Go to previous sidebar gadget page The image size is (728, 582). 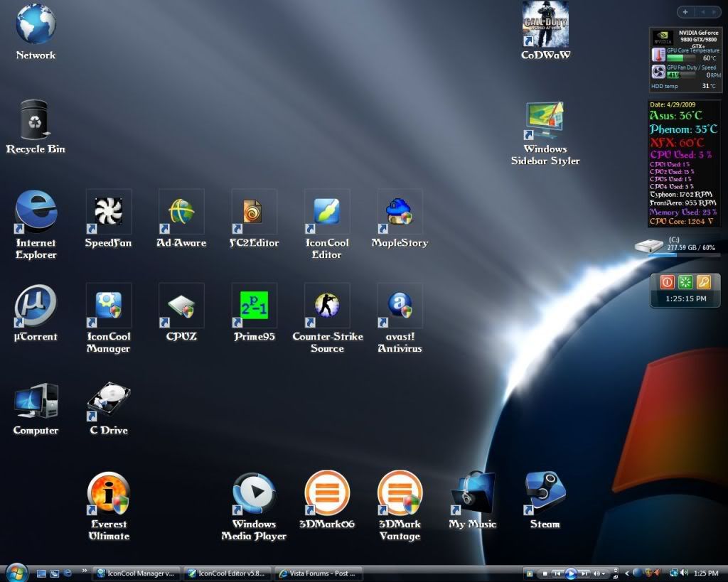[703, 12]
